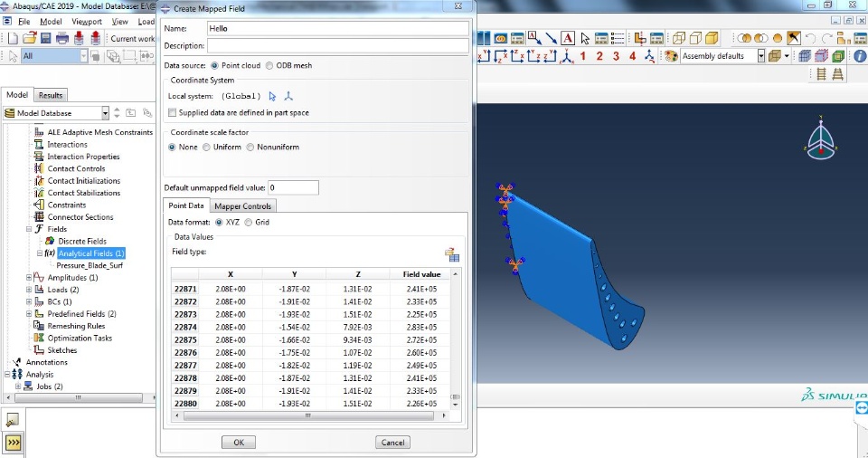Open the File menu

pos(24,22)
